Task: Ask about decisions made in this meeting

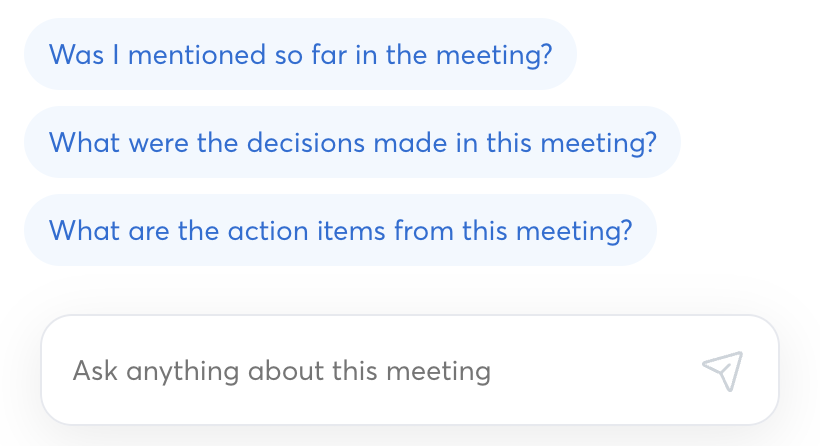Action: point(352,142)
